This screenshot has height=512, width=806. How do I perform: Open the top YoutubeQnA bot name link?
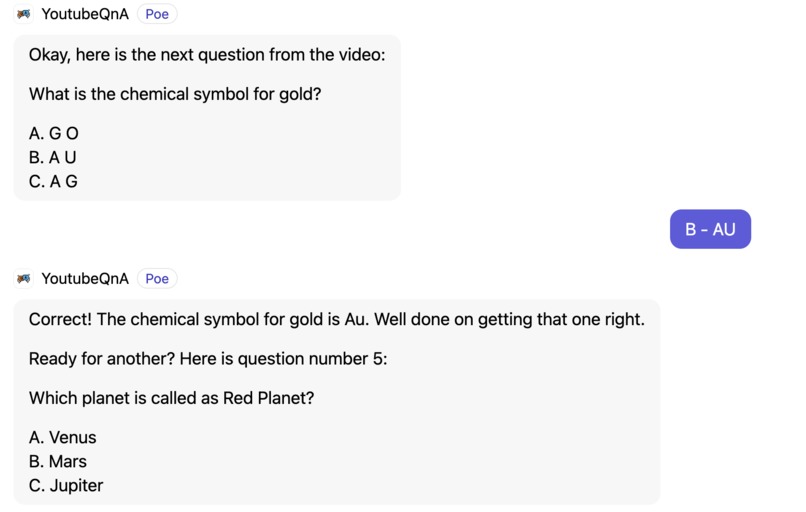pos(85,14)
